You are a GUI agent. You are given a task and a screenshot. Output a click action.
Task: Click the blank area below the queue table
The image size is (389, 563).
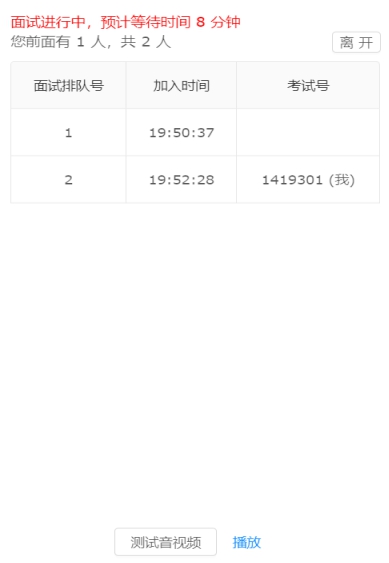pyautogui.click(x=194, y=359)
